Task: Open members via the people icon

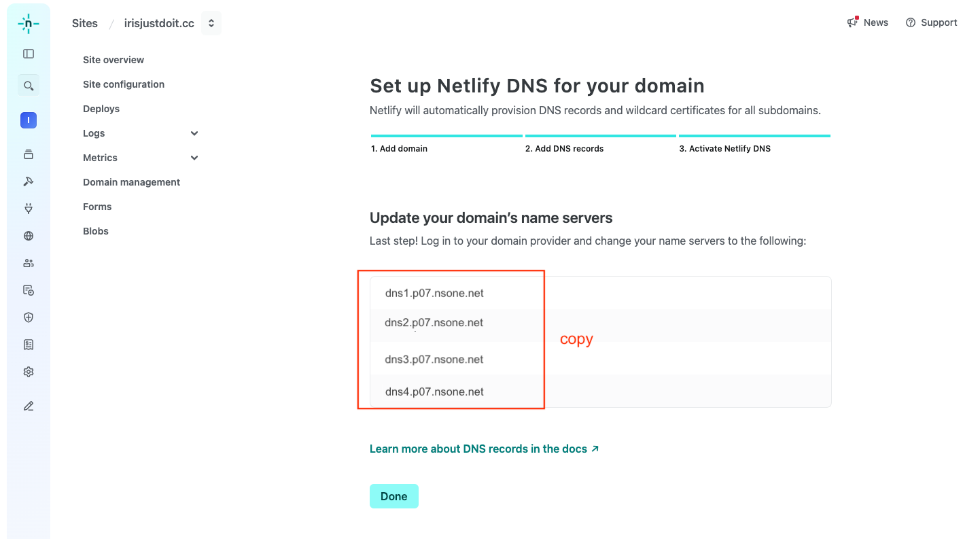Action: (29, 263)
